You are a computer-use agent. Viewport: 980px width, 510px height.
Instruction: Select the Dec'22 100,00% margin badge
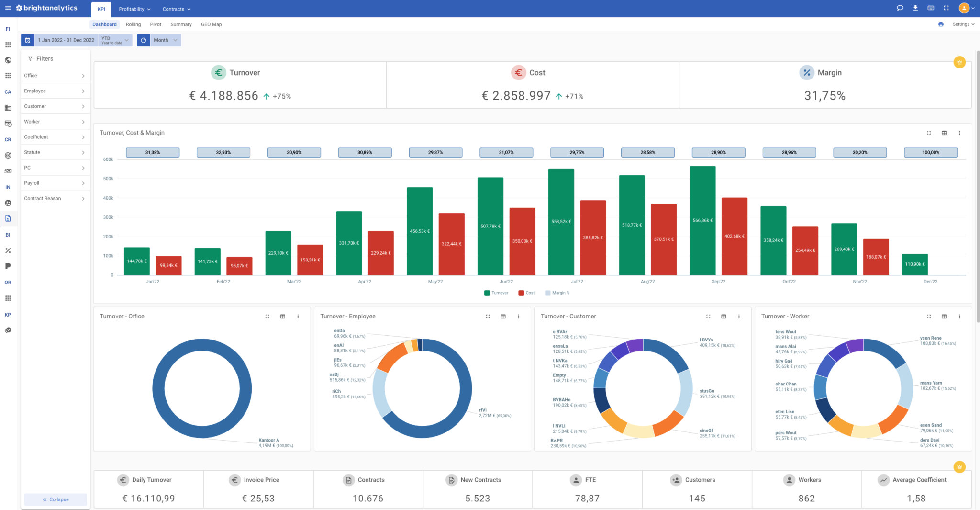click(930, 152)
